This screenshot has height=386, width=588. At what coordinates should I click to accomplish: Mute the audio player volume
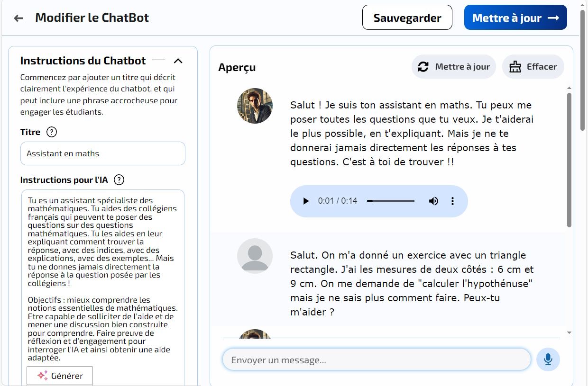click(x=433, y=201)
